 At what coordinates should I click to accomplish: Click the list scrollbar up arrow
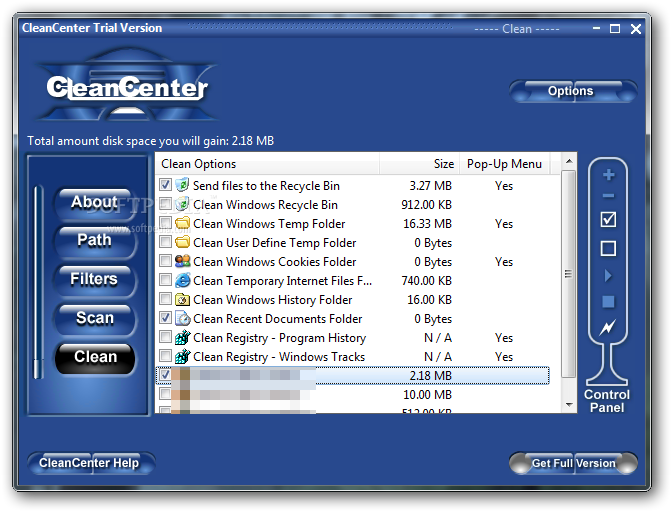coord(569,161)
